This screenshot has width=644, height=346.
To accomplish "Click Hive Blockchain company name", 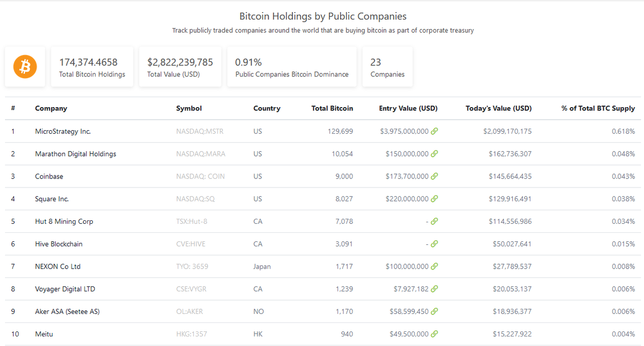I will [x=59, y=244].
